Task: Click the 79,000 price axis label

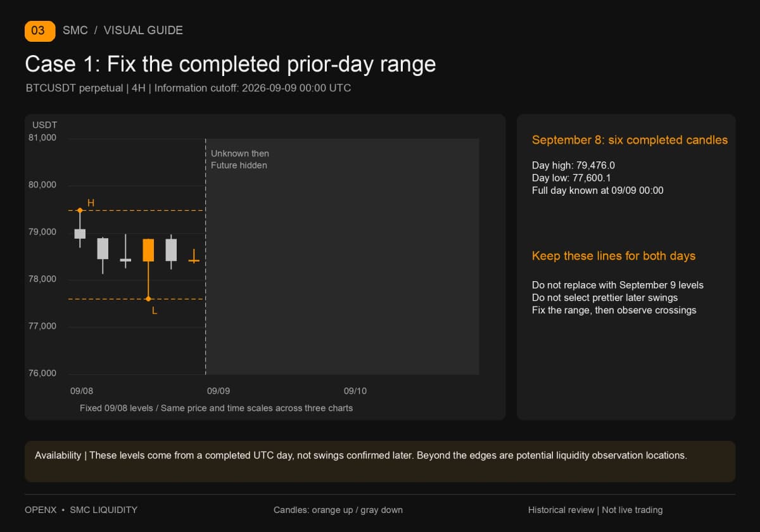Action: point(43,232)
